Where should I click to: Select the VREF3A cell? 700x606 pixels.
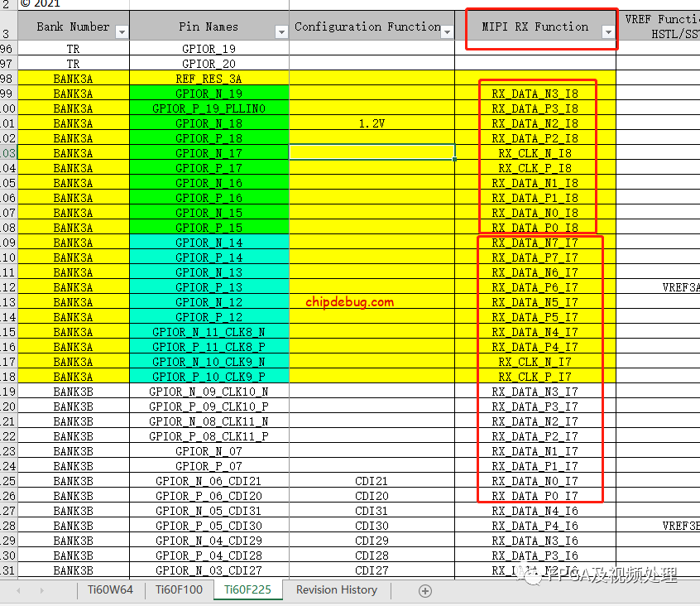680,287
